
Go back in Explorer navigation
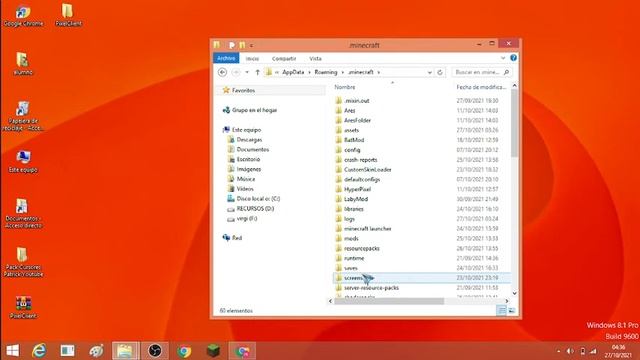(222, 72)
